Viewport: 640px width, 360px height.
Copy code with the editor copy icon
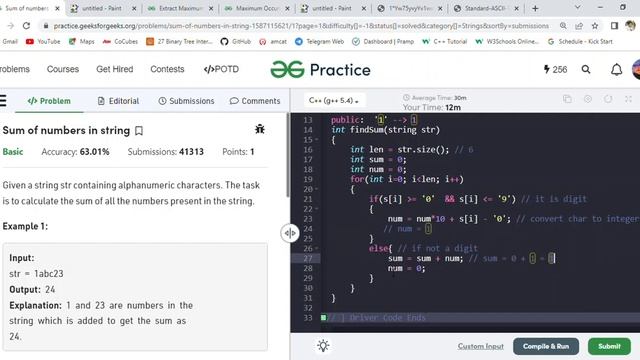[x=567, y=99]
